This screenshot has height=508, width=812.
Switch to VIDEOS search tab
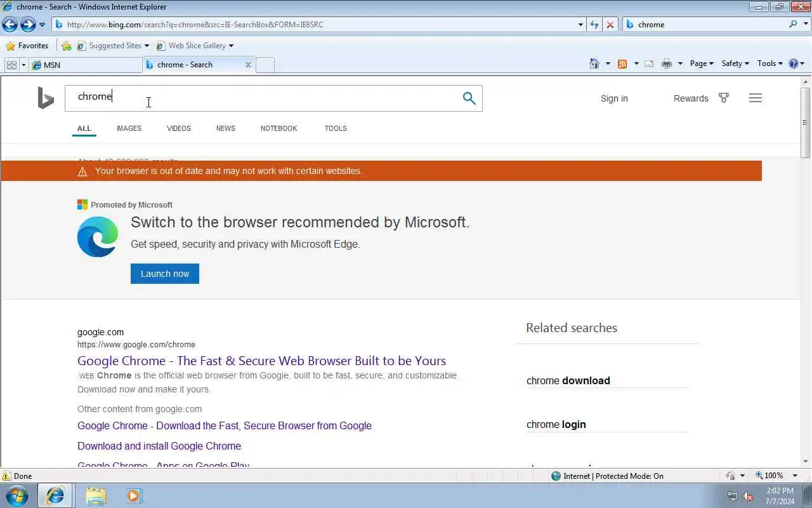(x=179, y=128)
